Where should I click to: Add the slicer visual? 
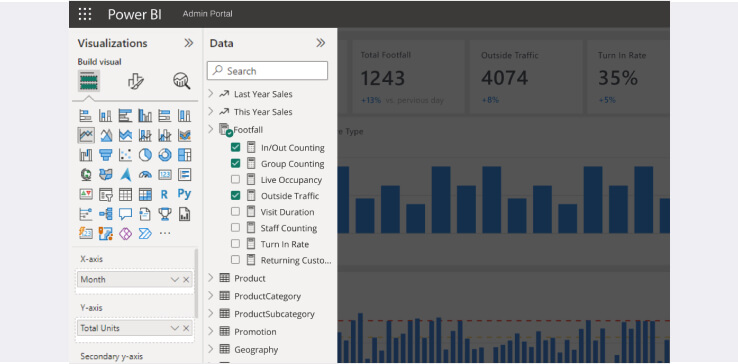pos(105,194)
